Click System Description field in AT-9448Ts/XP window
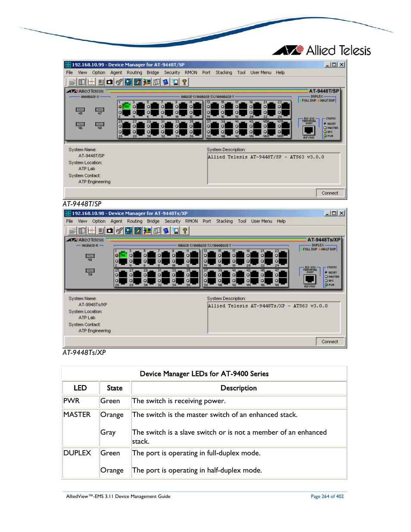 pyautogui.click(x=274, y=317)
